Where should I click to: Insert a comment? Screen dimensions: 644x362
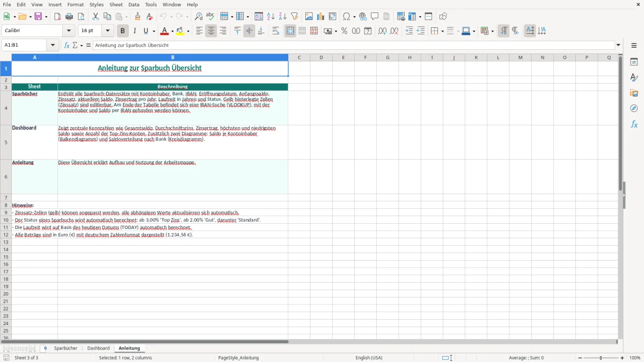point(375,17)
